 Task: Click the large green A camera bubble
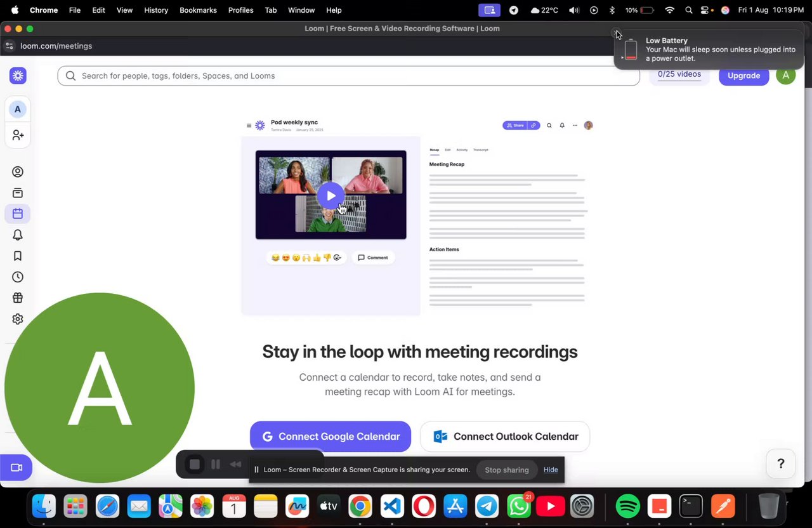tap(100, 388)
